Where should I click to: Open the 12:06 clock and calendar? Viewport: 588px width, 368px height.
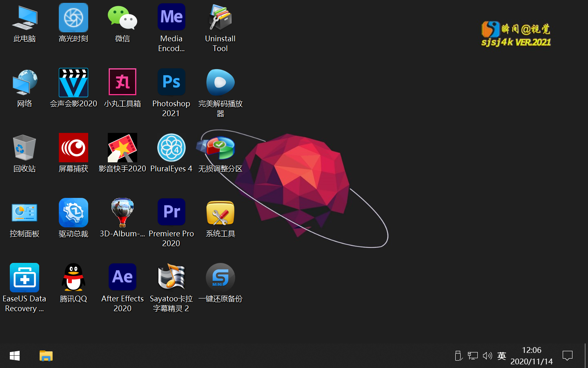click(x=532, y=356)
